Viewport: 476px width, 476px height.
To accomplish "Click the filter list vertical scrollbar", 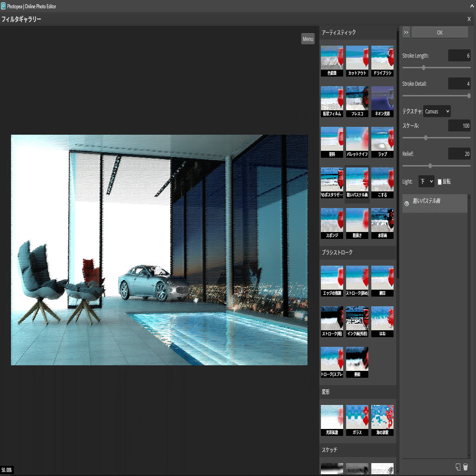I will coord(398,154).
